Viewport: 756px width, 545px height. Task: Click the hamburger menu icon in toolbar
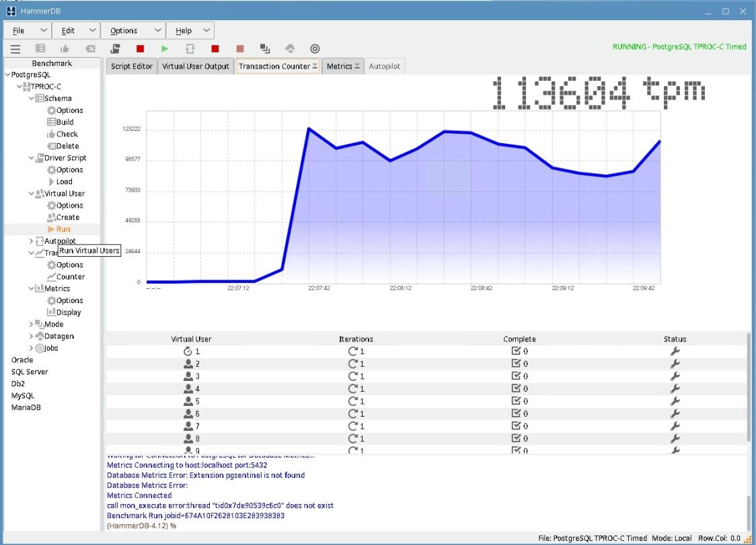coord(15,49)
